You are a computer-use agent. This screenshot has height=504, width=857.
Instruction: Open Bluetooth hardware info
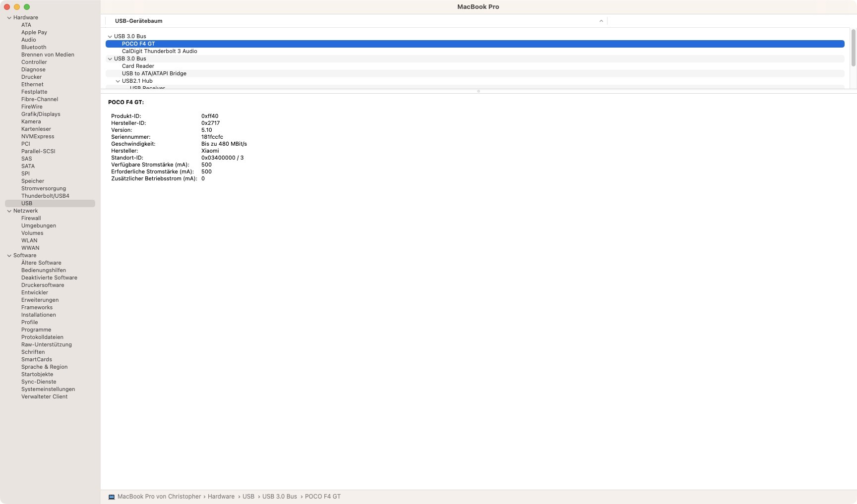coord(34,47)
